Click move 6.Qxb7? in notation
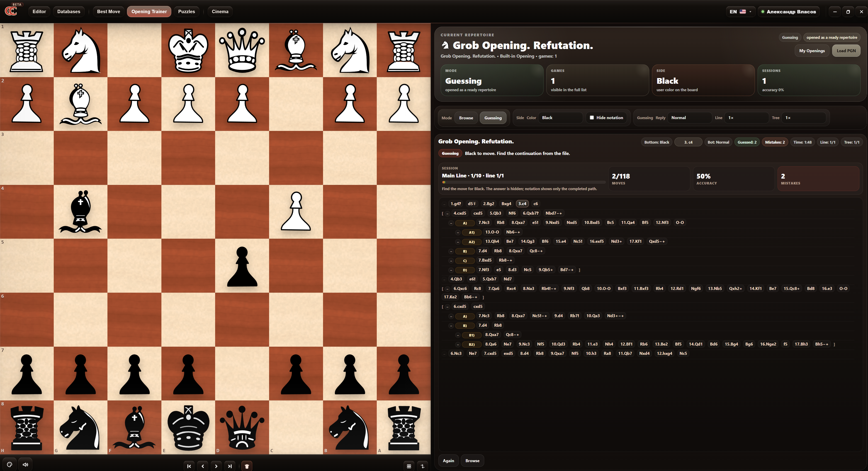 (531, 213)
